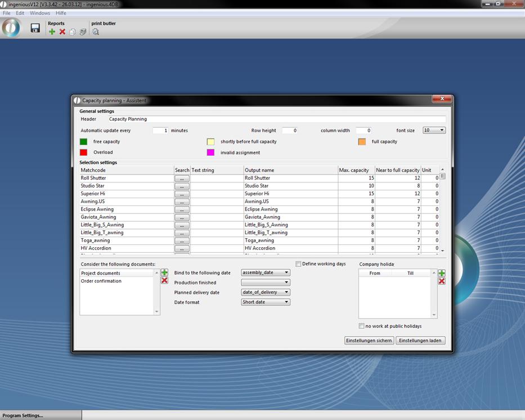Image resolution: width=525 pixels, height=420 pixels.
Task: Add a document with green plus icon
Action: tap(164, 272)
